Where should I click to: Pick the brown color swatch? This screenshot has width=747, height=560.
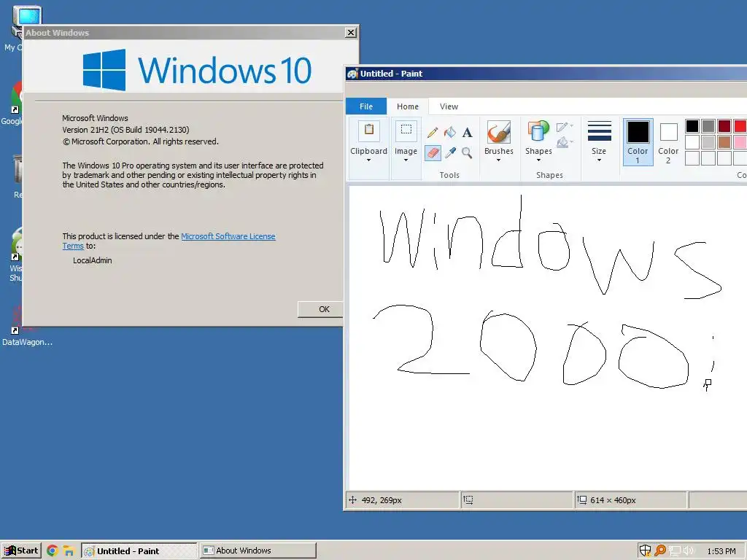coord(724,142)
